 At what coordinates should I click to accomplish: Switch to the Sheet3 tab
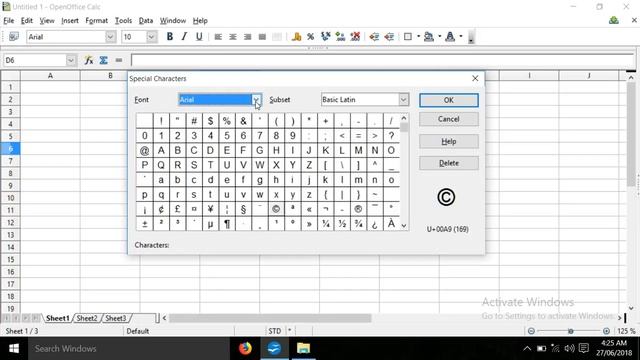pos(116,318)
